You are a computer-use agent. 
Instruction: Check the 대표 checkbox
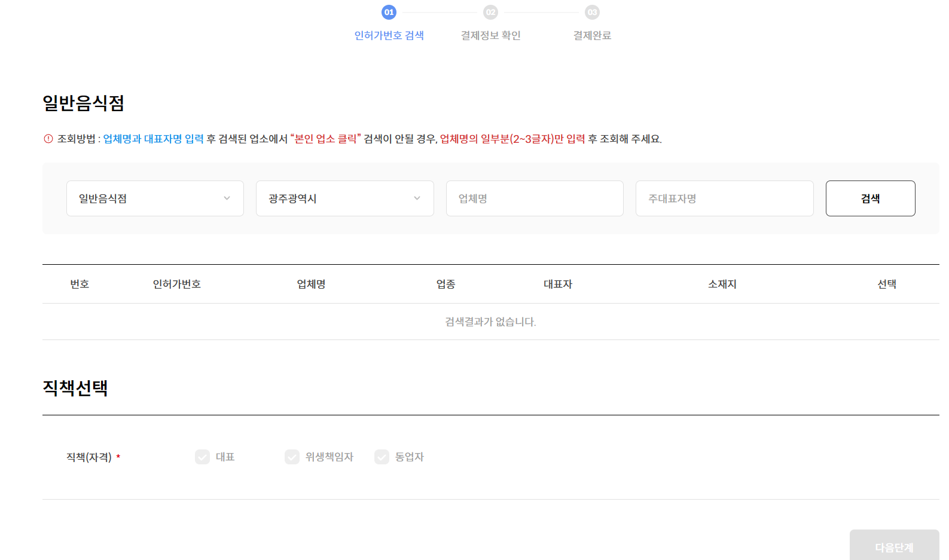click(x=202, y=457)
